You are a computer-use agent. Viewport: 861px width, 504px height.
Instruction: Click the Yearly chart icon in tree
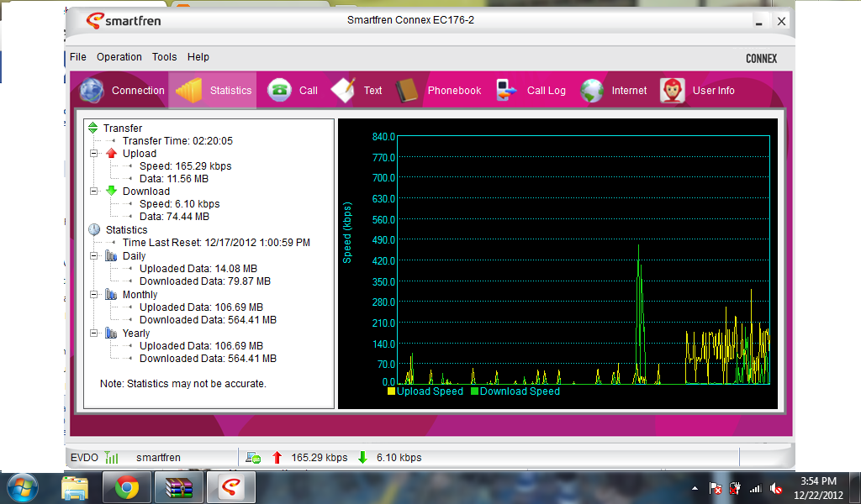(111, 333)
